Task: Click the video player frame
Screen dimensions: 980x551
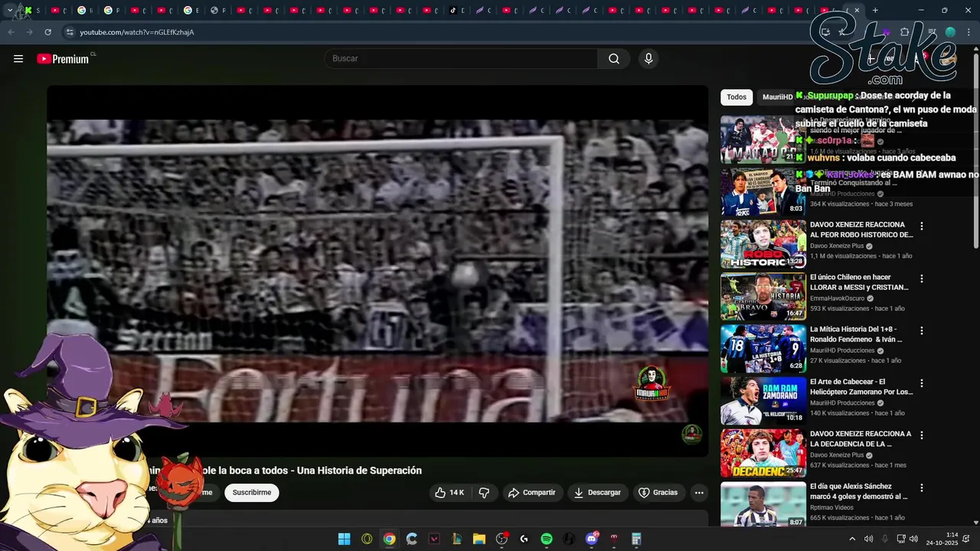Action: click(x=377, y=271)
